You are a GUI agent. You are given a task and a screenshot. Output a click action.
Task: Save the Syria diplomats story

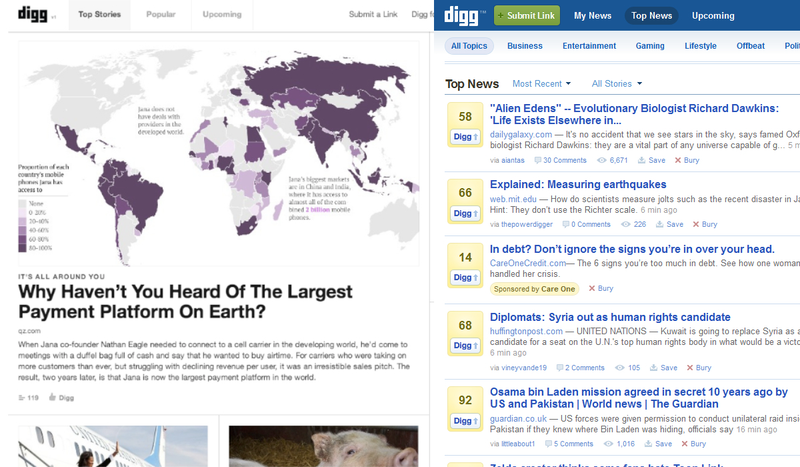[663, 368]
